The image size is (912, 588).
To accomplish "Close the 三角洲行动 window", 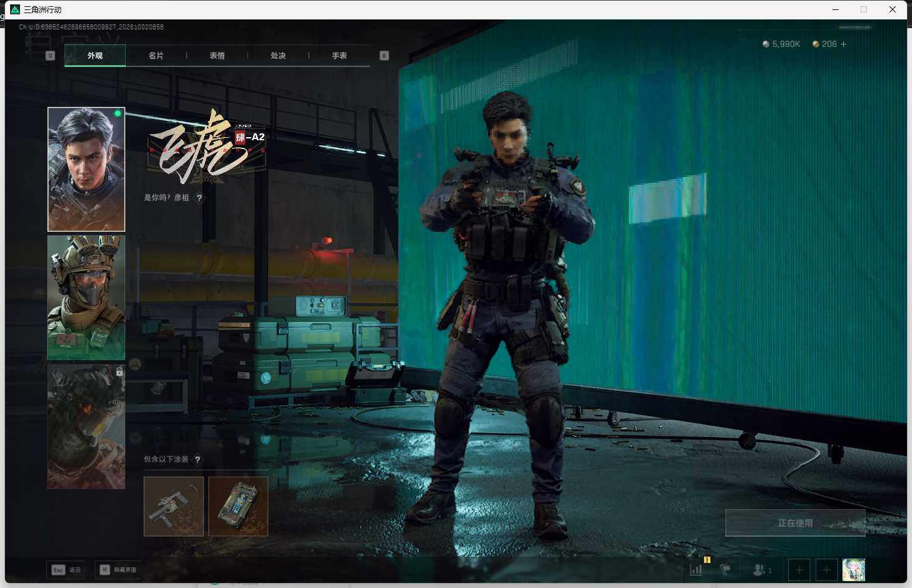I will coord(893,9).
